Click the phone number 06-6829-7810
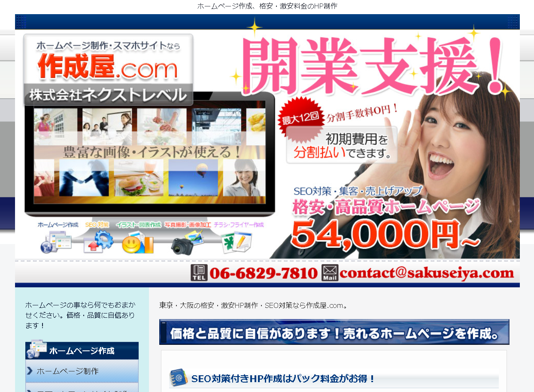Image resolution: width=534 pixels, height=392 pixels. pos(264,273)
